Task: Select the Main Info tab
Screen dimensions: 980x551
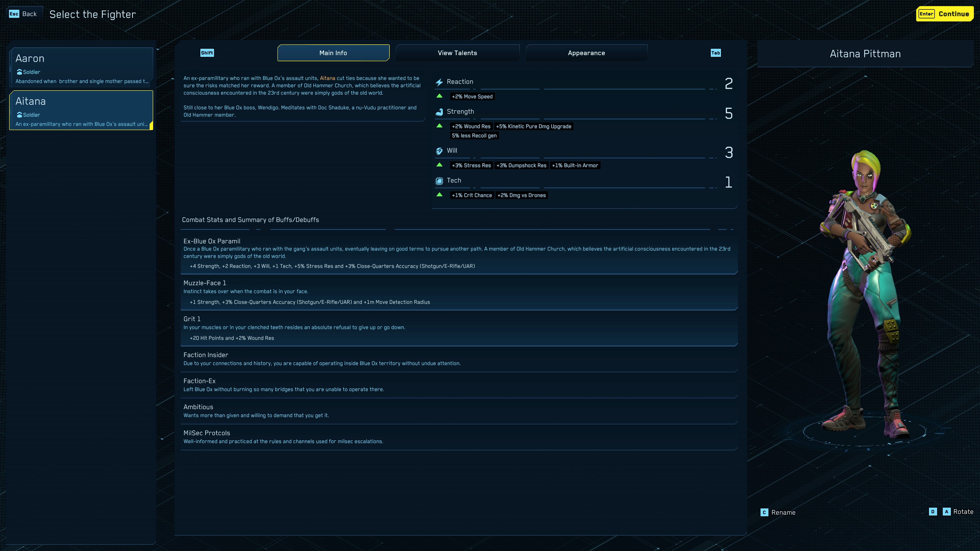Action: (x=333, y=53)
